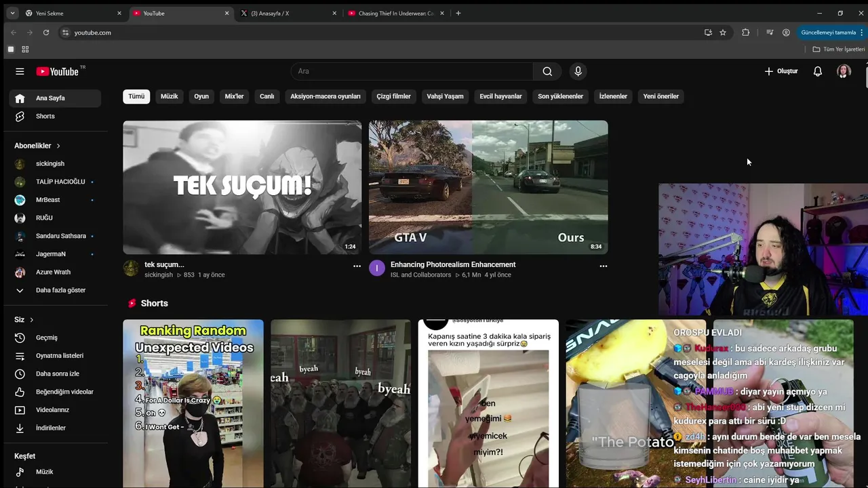Select the Evcil hayvanlar chip
The image size is (868, 488).
pyautogui.click(x=500, y=96)
